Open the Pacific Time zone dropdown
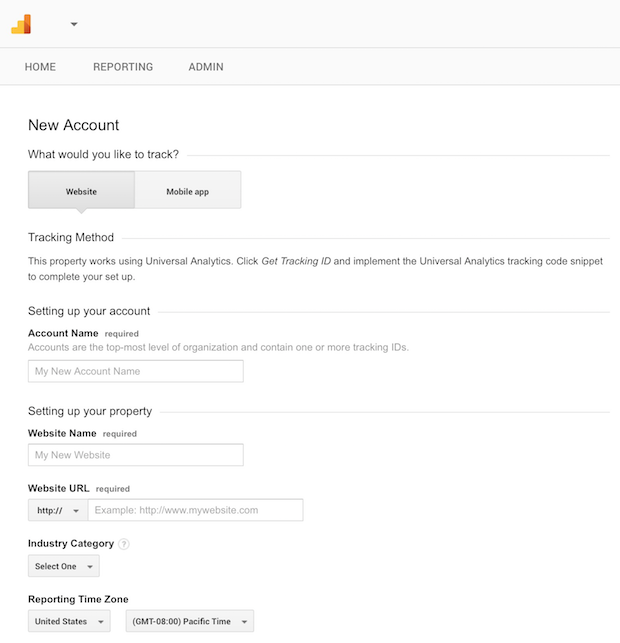This screenshot has width=620, height=643. [x=190, y=621]
